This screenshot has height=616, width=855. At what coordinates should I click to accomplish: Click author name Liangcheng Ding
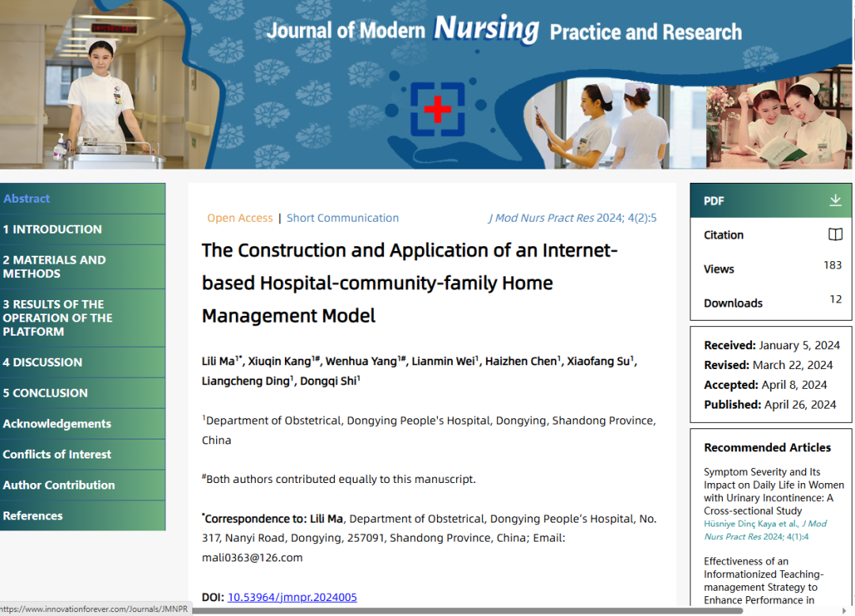pos(245,381)
